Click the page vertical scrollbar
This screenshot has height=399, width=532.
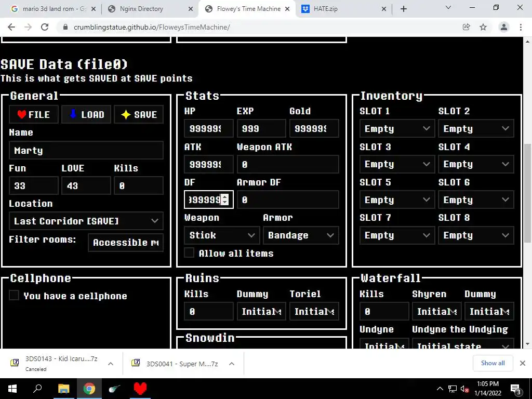527,193
